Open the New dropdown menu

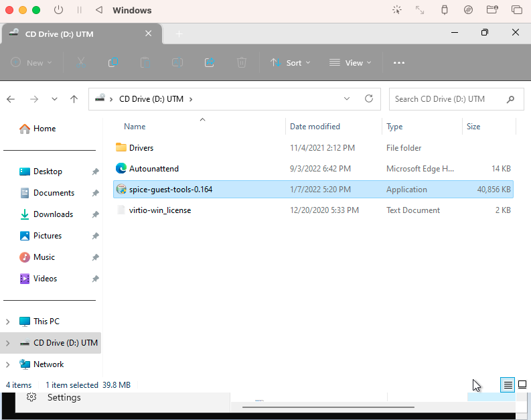(x=31, y=63)
